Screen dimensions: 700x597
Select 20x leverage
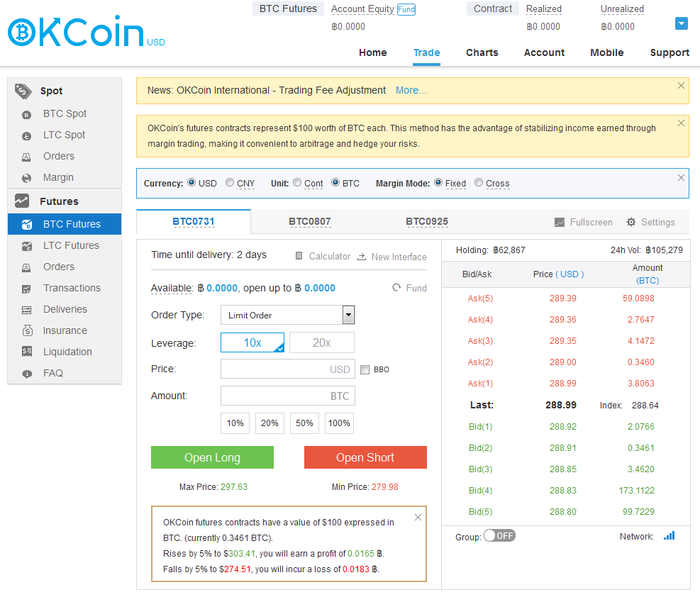coord(322,342)
